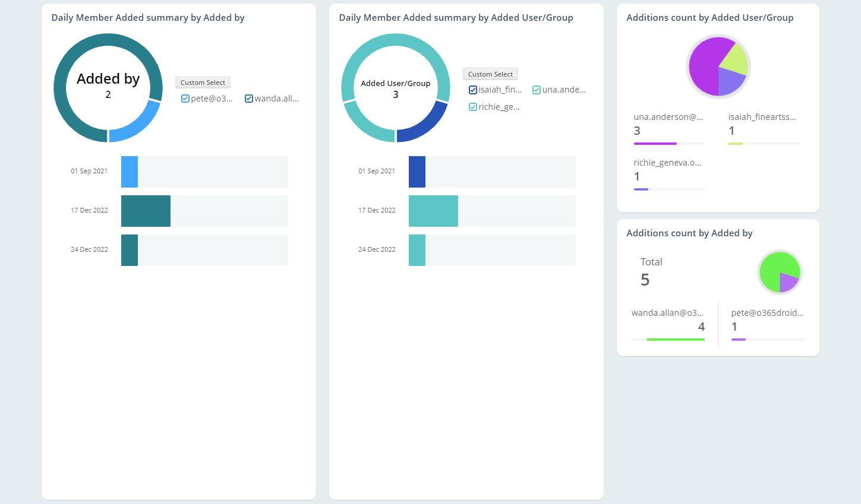Uncheck the pete@o3... legend checkbox
This screenshot has width=861, height=504.
point(185,99)
